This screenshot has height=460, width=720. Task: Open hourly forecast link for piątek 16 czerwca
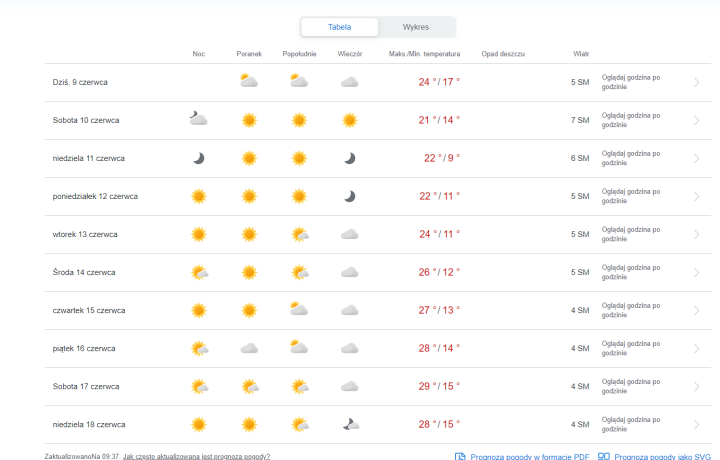click(630, 348)
